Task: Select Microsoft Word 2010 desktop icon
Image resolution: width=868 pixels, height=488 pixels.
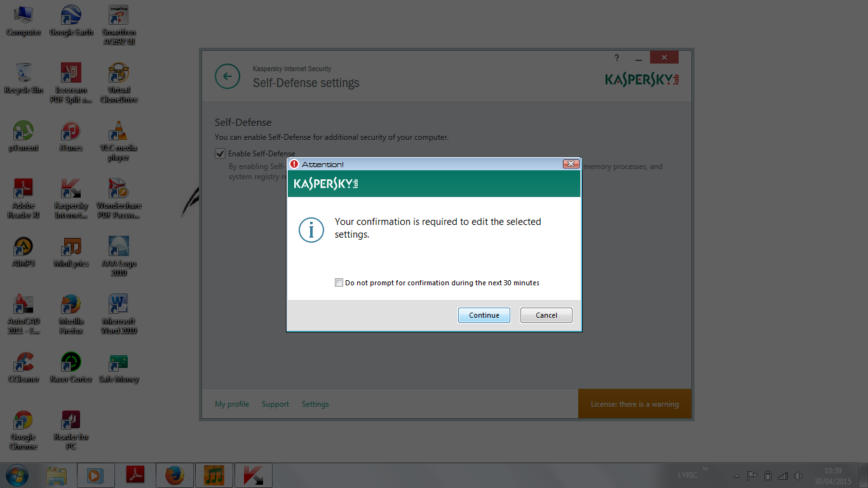Action: [x=119, y=314]
